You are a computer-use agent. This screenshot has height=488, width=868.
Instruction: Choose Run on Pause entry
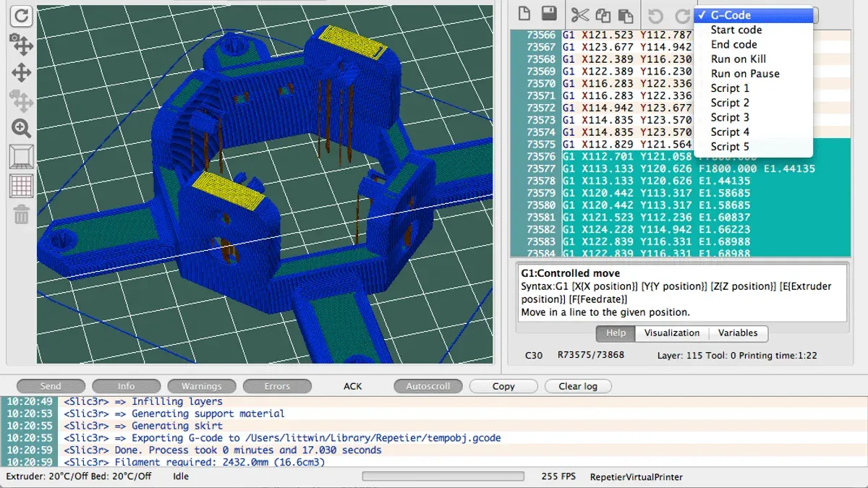coord(753,73)
